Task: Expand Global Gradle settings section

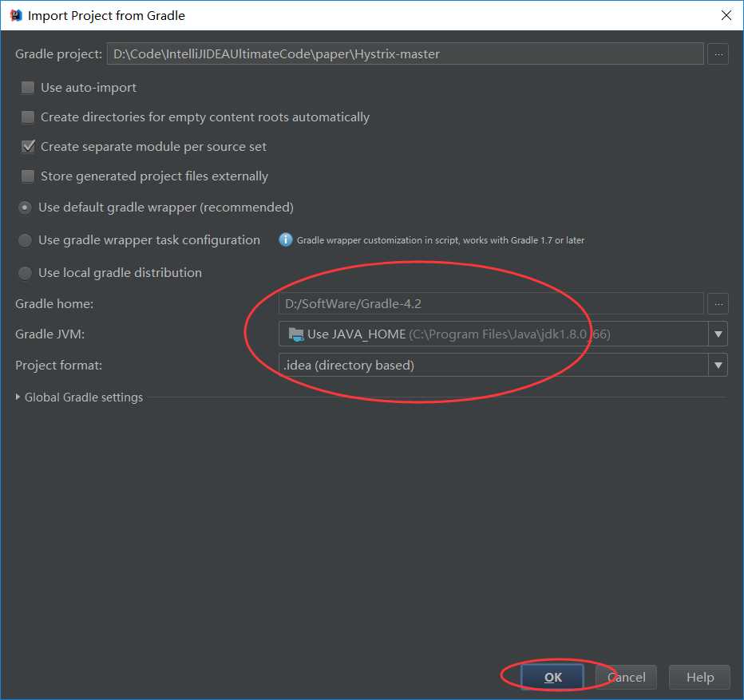Action: pos(18,397)
